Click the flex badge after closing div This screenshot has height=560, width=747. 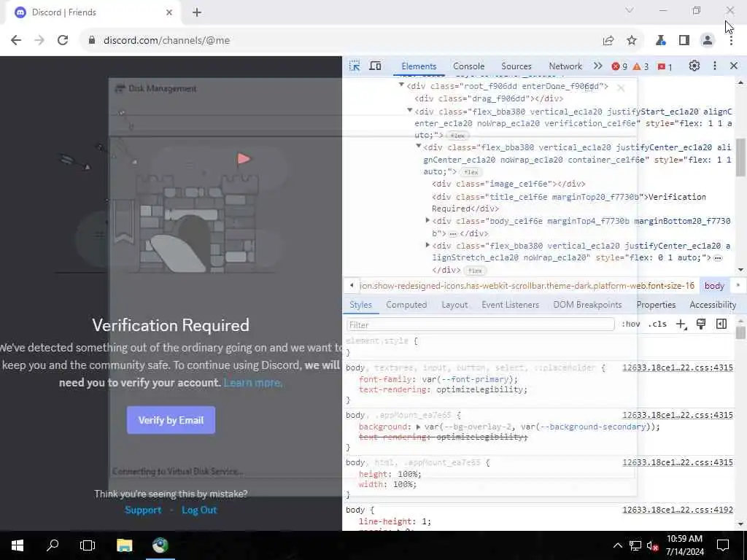(474, 271)
